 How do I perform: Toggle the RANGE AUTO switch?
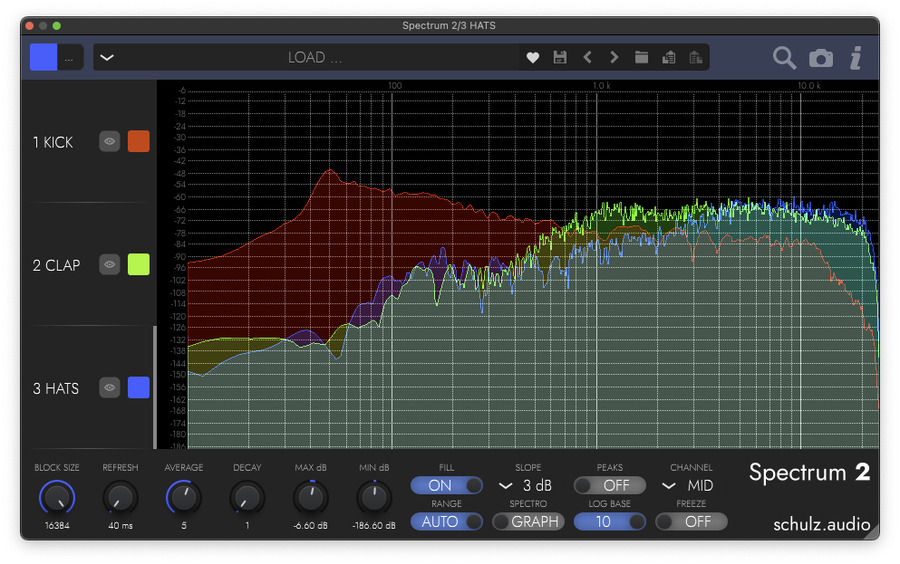(x=447, y=522)
